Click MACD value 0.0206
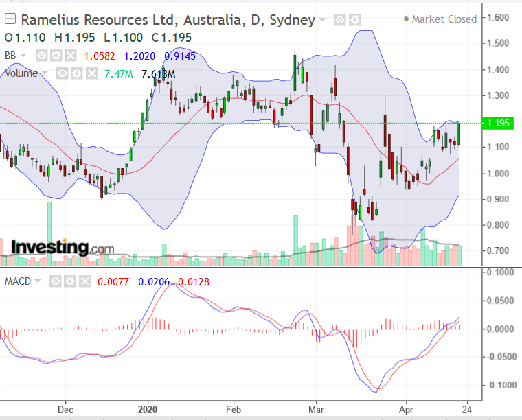Image resolution: width=522 pixels, height=420 pixels. click(154, 282)
